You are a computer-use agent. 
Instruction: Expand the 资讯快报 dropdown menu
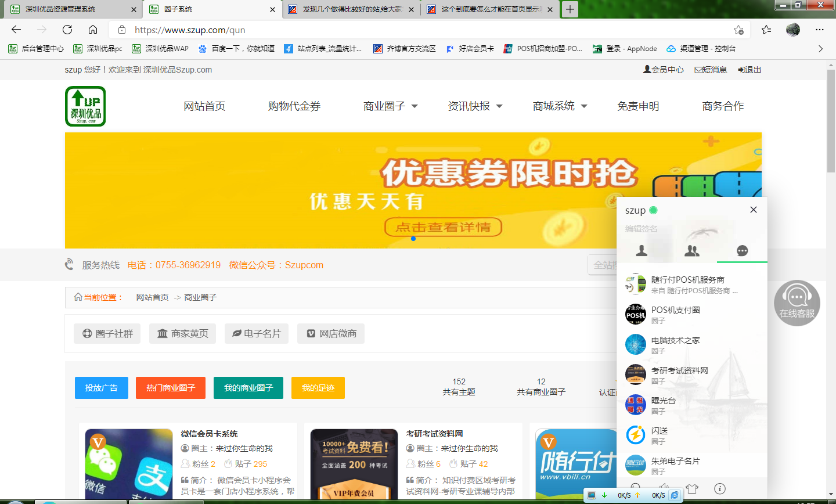pos(475,106)
